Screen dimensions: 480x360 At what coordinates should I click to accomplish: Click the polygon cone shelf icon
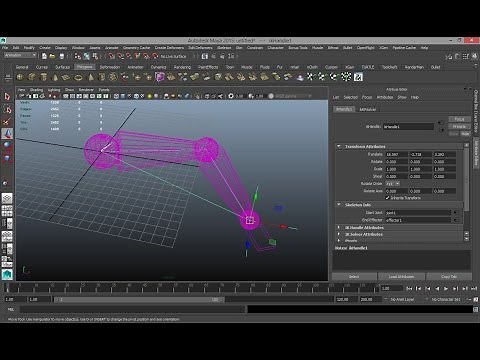pos(55,77)
